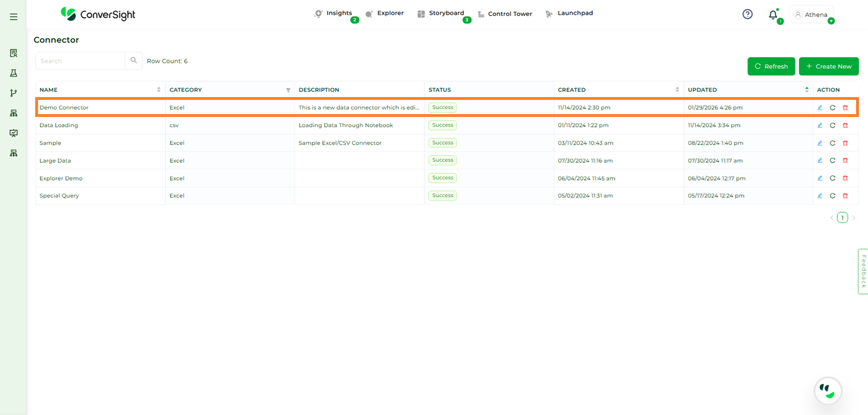Screen dimensions: 868x415
Task: Sort by the Updated column
Action: click(807, 90)
